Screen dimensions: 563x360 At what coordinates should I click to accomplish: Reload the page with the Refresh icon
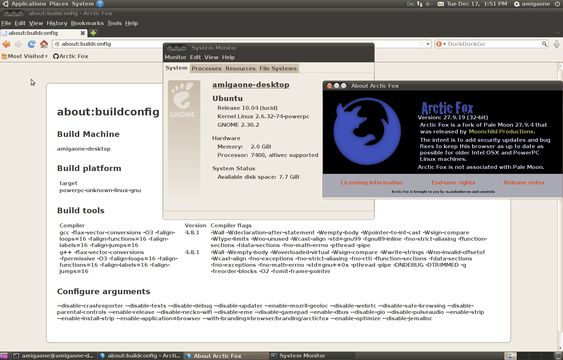click(x=31, y=44)
